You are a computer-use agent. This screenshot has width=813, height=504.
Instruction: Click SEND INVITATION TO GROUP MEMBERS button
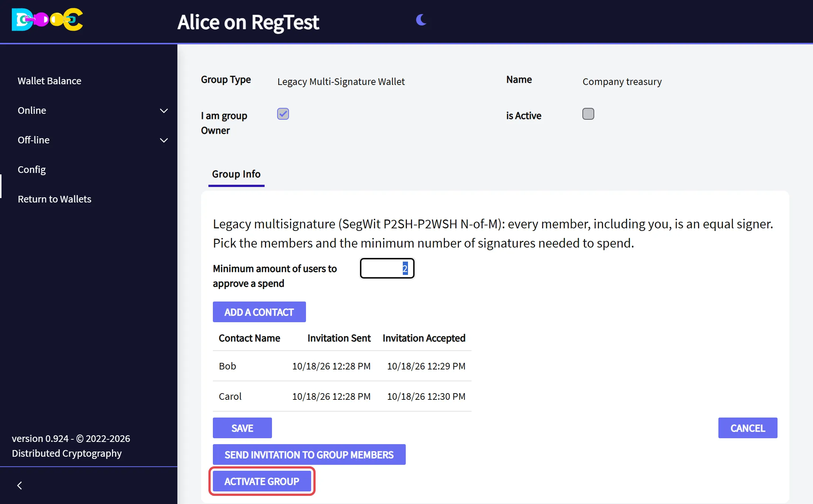coord(309,454)
